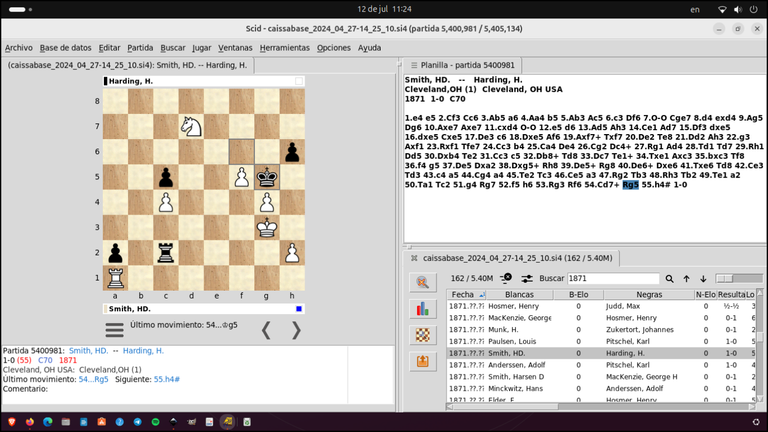
Task: Open the Ventanas menu
Action: [235, 48]
